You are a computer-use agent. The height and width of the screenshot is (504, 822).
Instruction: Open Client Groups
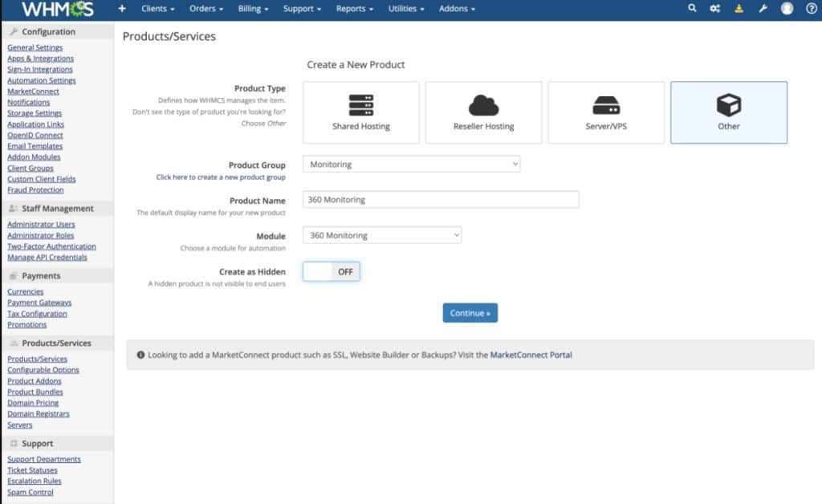(x=31, y=169)
